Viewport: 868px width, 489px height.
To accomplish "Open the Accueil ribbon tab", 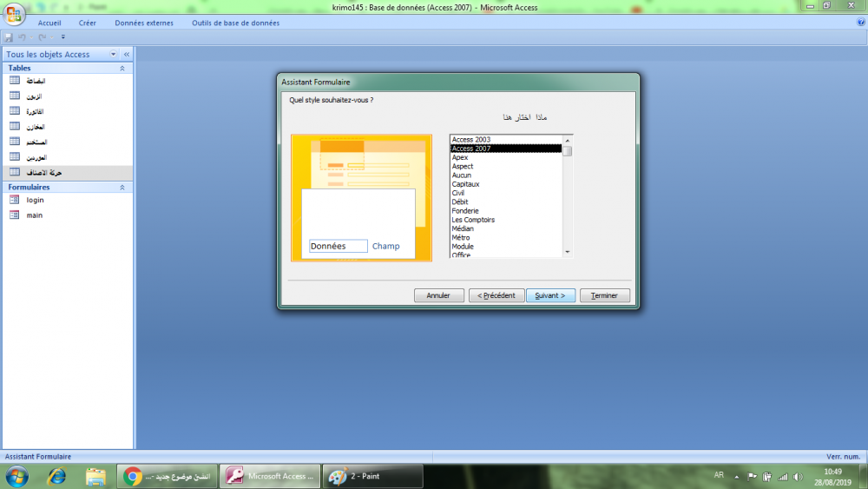I will tap(49, 23).
